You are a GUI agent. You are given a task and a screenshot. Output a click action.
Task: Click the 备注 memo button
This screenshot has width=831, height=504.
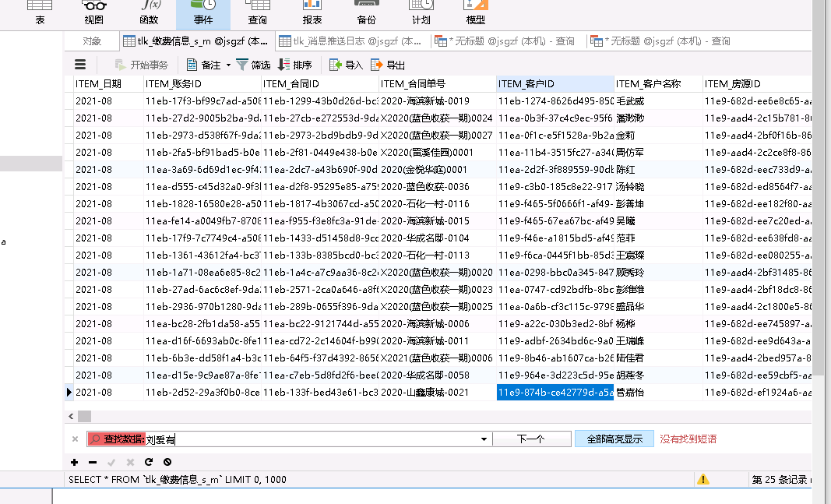point(203,65)
